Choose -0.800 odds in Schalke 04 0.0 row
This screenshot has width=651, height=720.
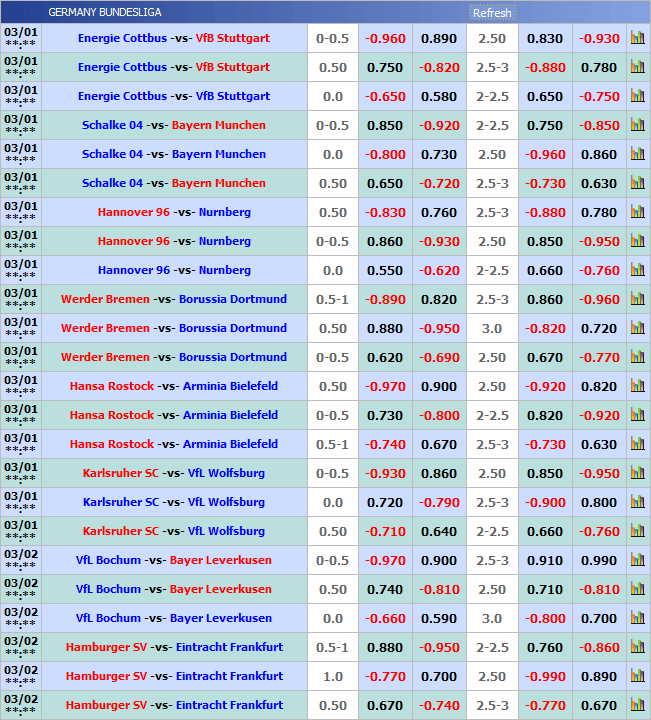click(385, 154)
